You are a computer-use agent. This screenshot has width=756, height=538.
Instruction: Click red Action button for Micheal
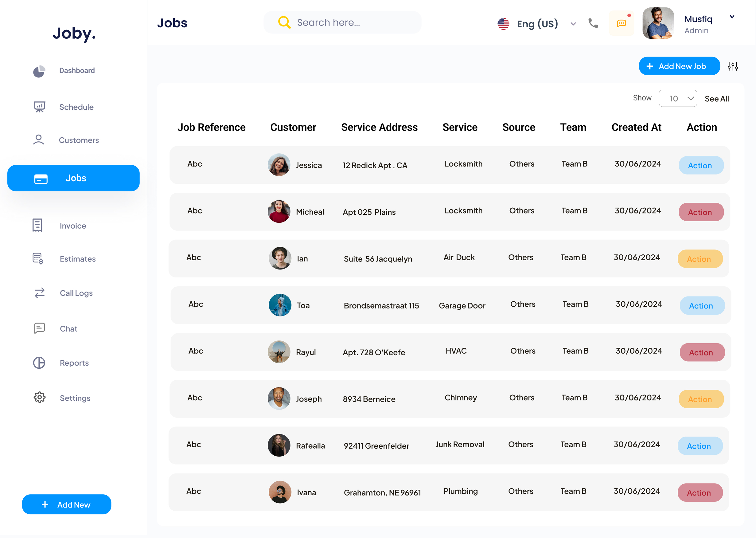[x=701, y=212]
